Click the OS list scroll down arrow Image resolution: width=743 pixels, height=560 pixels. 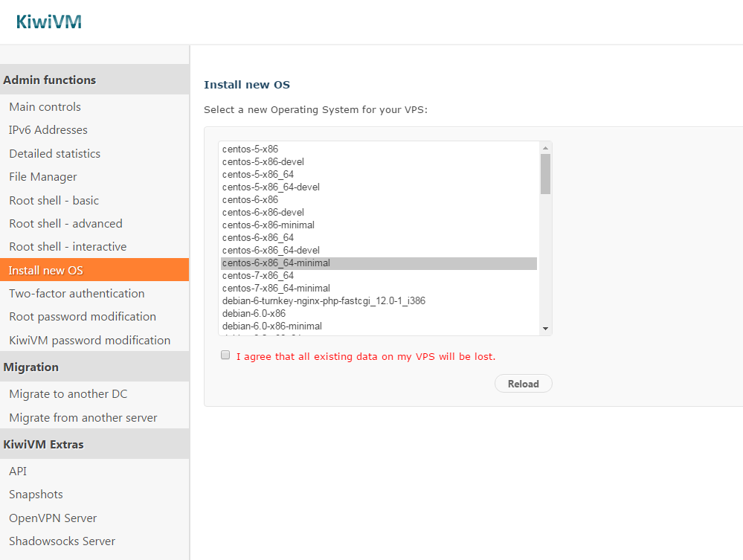coord(545,328)
